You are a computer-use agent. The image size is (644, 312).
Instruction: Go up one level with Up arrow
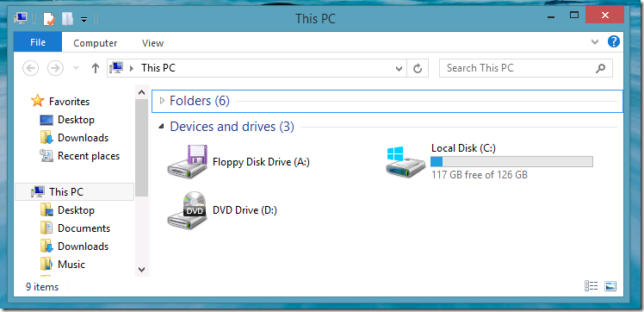96,68
